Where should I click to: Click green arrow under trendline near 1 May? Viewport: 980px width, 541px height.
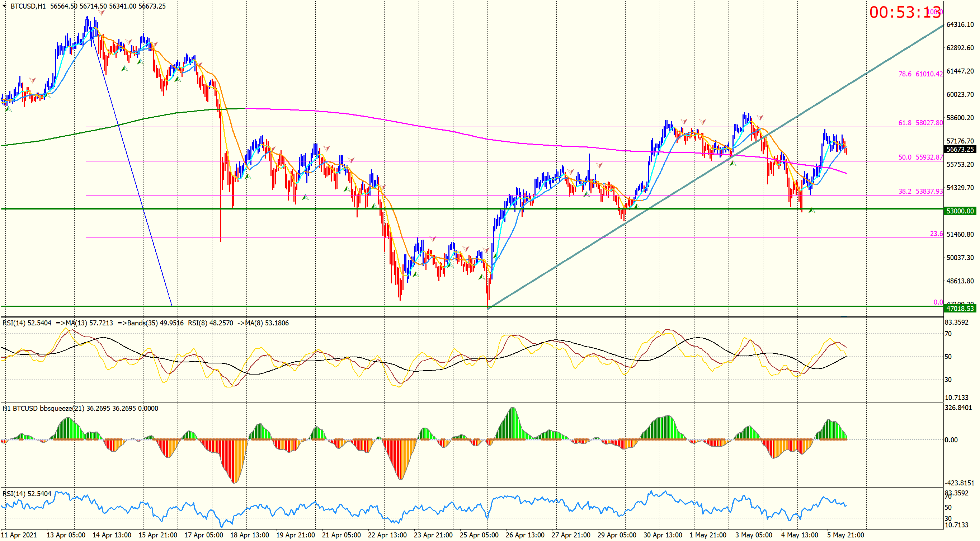[x=733, y=163]
